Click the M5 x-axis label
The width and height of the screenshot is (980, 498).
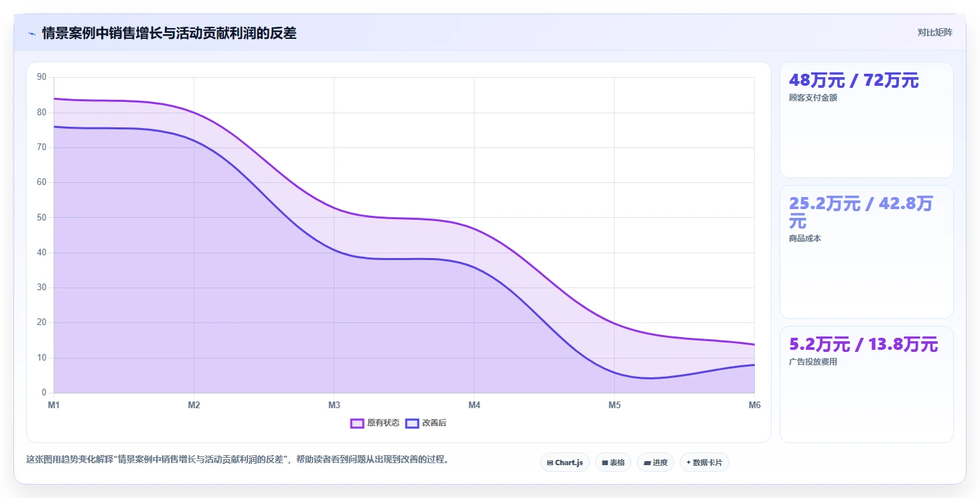tap(614, 405)
